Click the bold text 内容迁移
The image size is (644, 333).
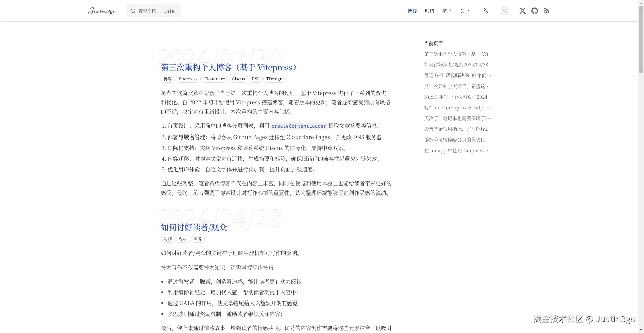tap(178, 159)
